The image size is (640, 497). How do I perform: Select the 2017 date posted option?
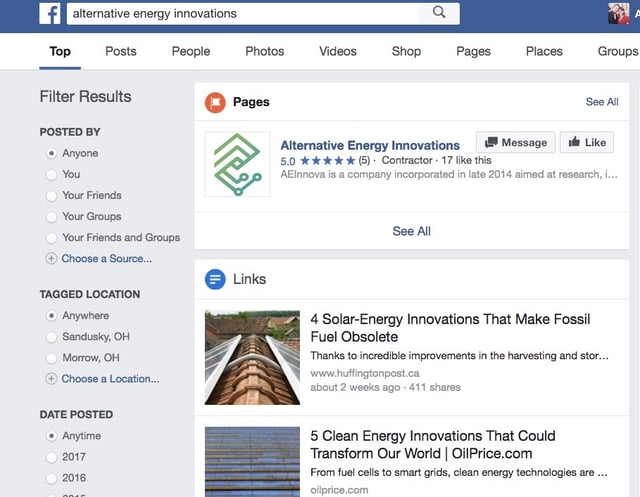point(51,457)
